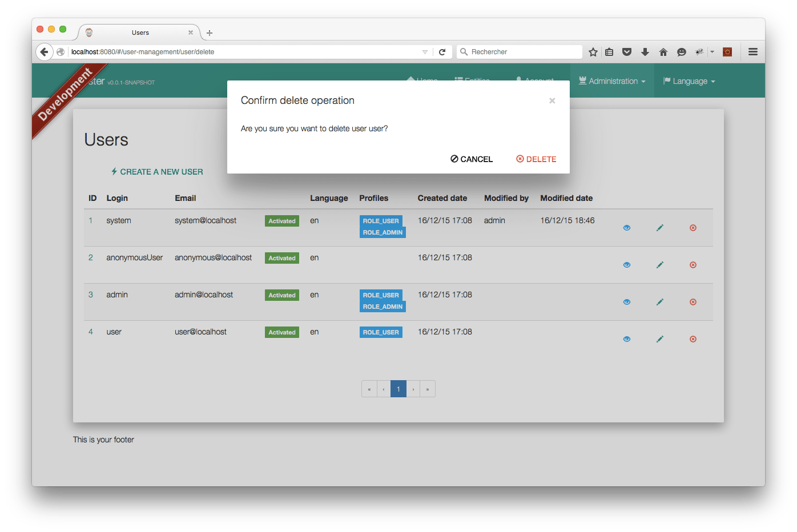Click the Rechercher search input field
The width and height of the screenshot is (797, 532).
click(520, 51)
